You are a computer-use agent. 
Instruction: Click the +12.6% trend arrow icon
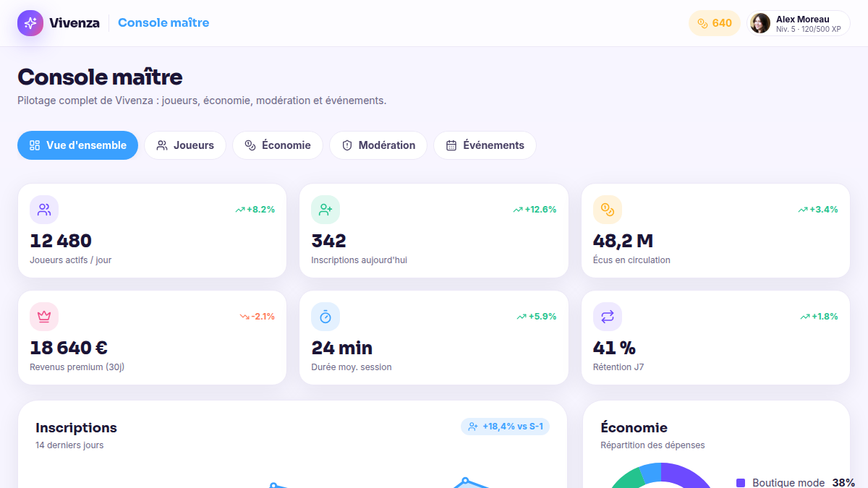[x=518, y=210]
